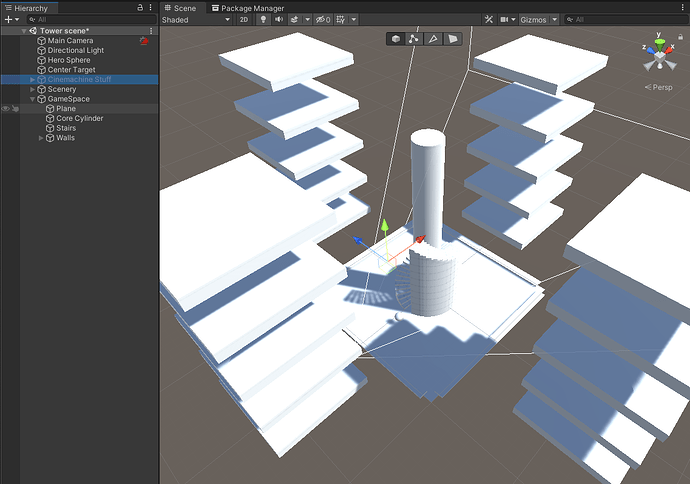
Task: Toggle hidden objects visibility counter
Action: pos(323,19)
